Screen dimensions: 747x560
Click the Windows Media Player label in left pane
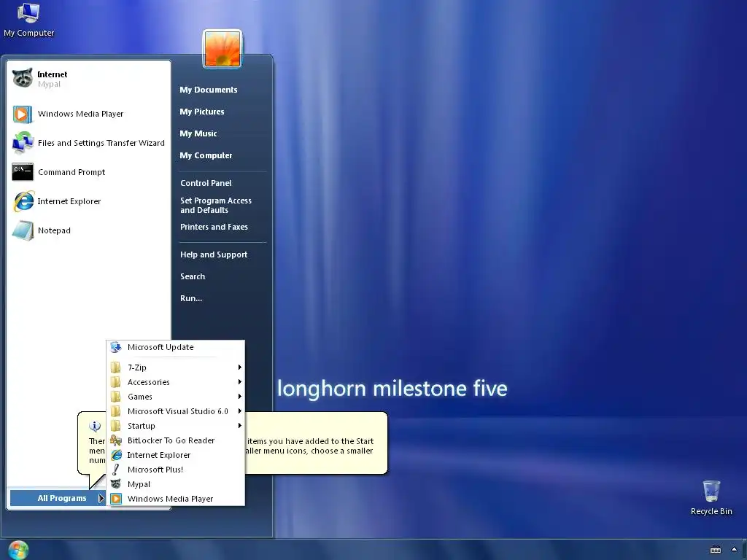click(x=80, y=114)
